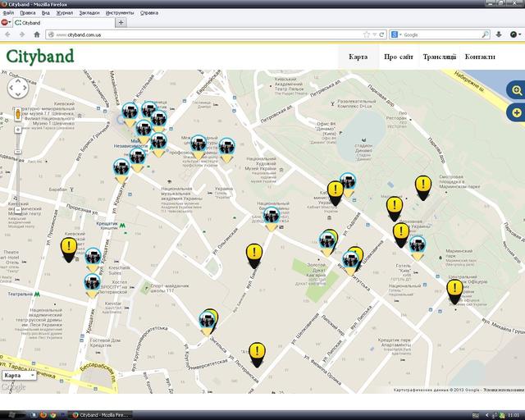Open the Инструменты menu
The image size is (525, 420).
(120, 13)
